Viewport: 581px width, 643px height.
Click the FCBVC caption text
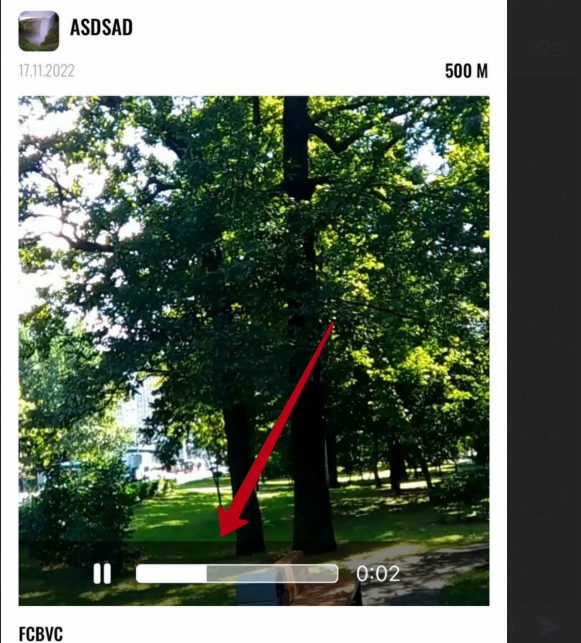pyautogui.click(x=41, y=634)
